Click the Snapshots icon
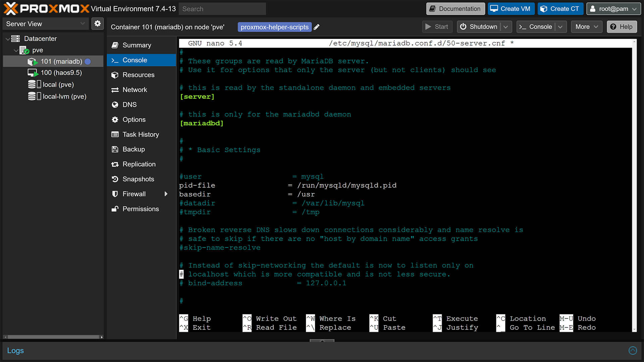 [x=115, y=179]
